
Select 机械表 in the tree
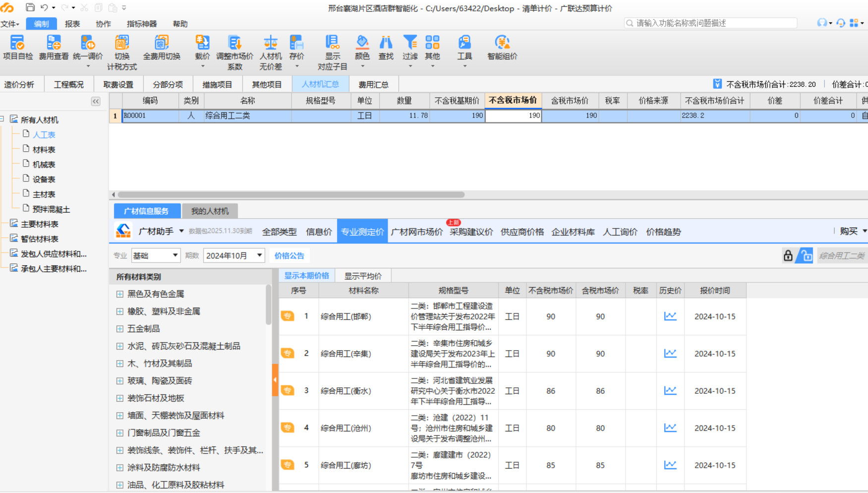44,164
